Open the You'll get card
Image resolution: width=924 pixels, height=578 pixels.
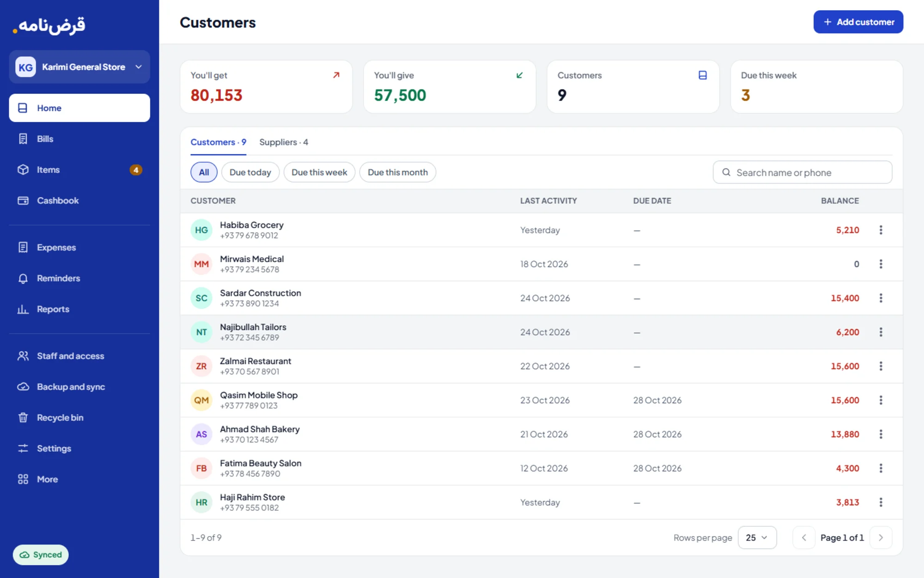click(266, 86)
